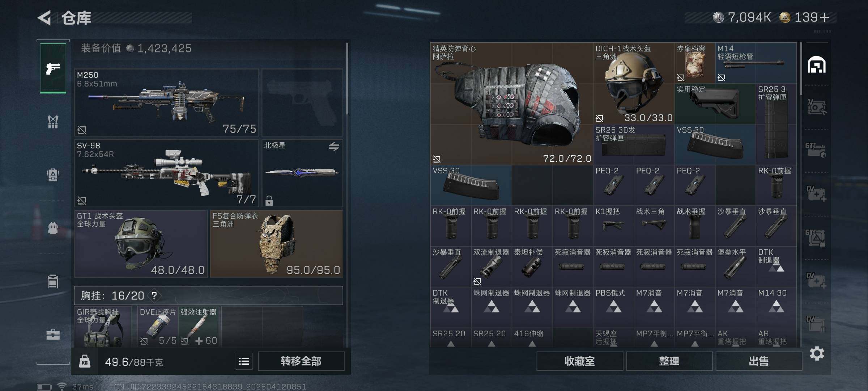Image resolution: width=868 pixels, height=391 pixels.
Task: Open the weapons loadout tab icon
Action: pyautogui.click(x=53, y=68)
